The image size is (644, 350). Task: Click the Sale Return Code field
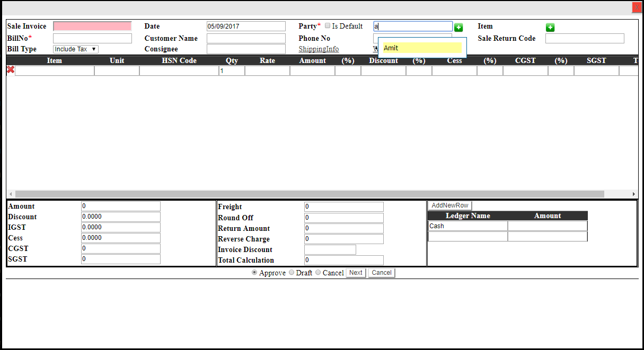pyautogui.click(x=584, y=39)
